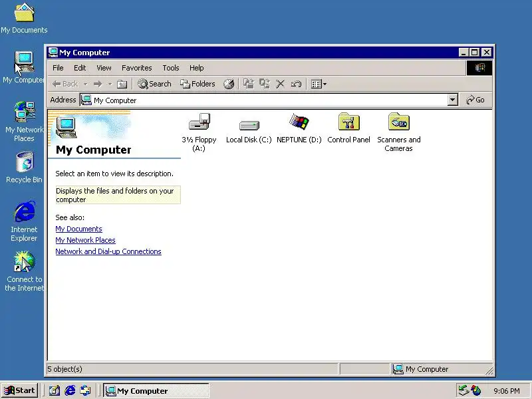Image resolution: width=532 pixels, height=399 pixels.
Task: Click the Up one level folder icon
Action: (x=122, y=84)
